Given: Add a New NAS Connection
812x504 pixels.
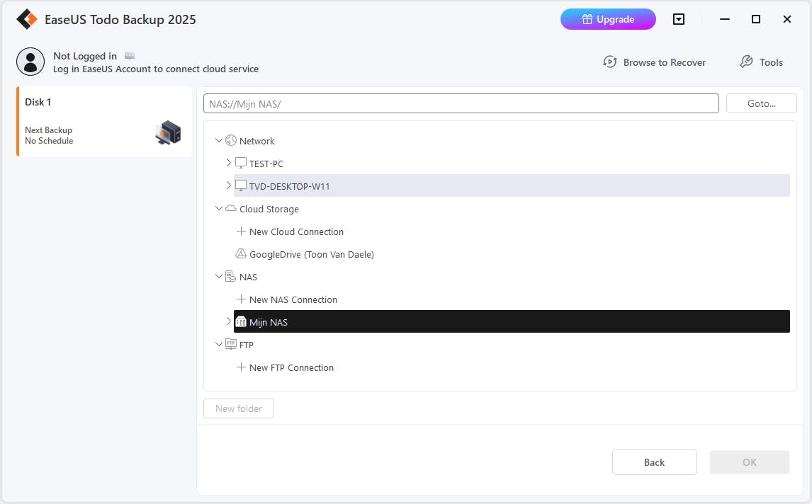Looking at the screenshot, I should click(x=293, y=299).
